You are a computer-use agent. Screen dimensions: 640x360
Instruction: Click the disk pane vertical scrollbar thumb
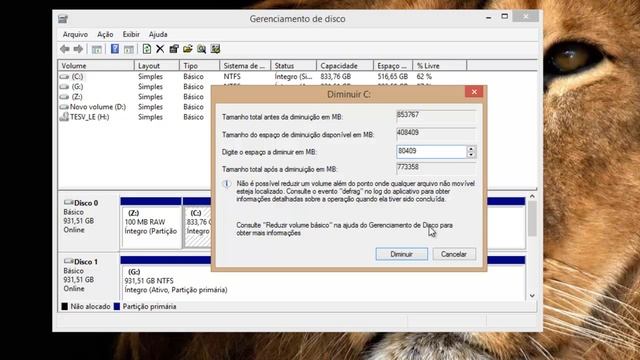(532, 218)
